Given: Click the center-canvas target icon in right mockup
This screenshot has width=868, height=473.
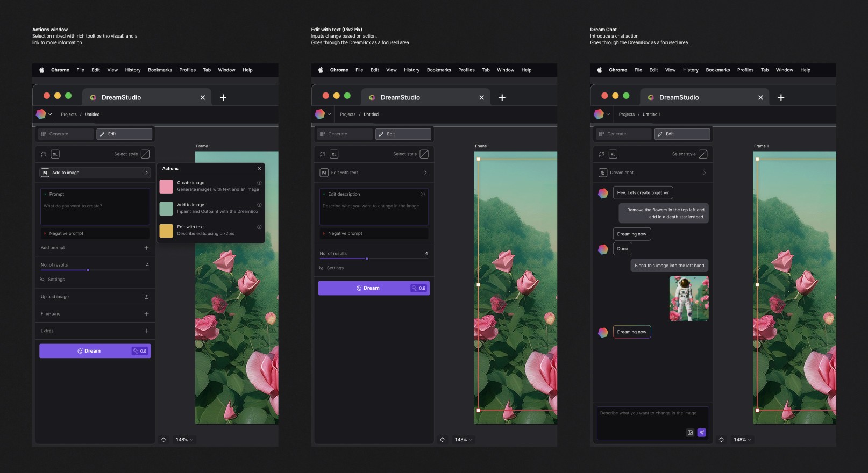Looking at the screenshot, I should pos(721,440).
